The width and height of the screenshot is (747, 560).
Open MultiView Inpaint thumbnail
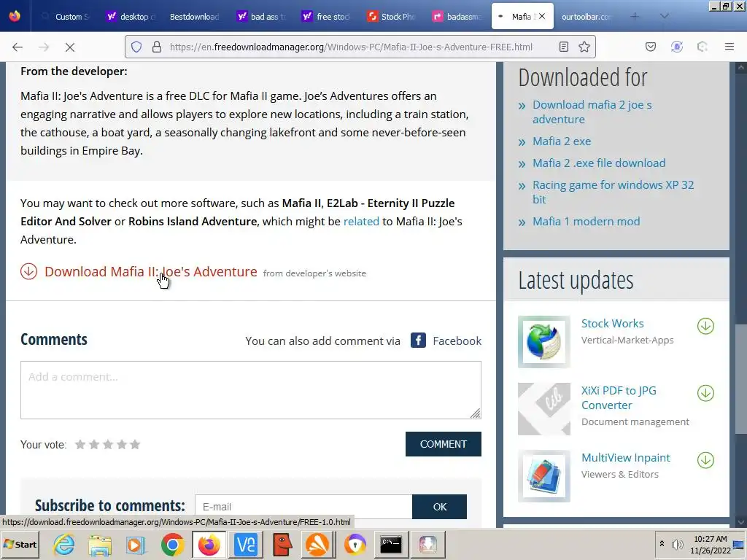(544, 476)
